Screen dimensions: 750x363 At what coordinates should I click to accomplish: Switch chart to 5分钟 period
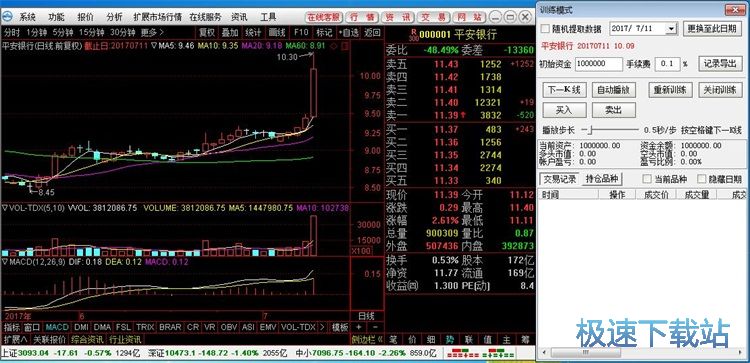pyautogui.click(x=63, y=33)
